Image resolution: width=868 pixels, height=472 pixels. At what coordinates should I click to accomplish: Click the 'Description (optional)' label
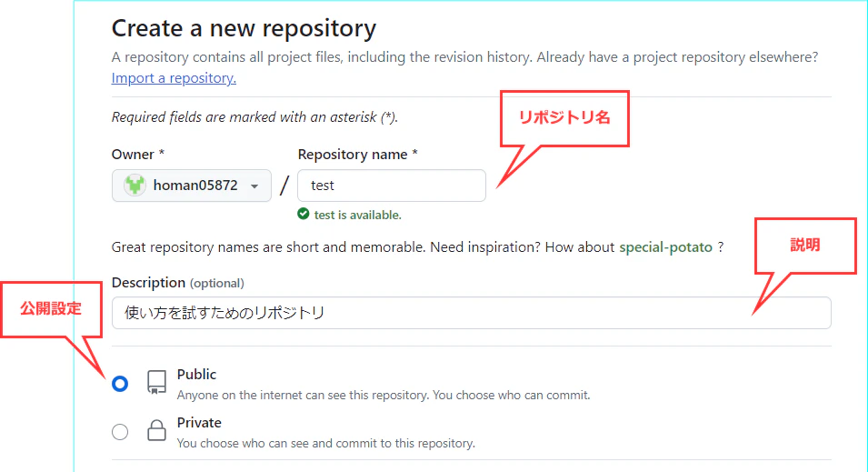(x=178, y=283)
